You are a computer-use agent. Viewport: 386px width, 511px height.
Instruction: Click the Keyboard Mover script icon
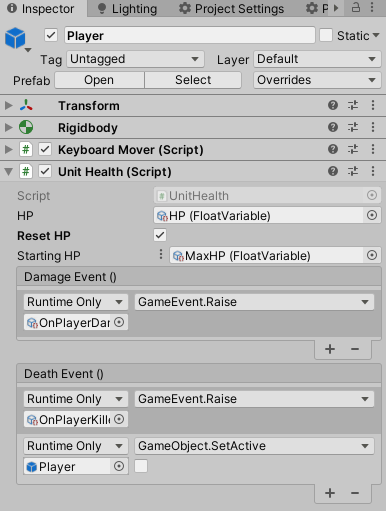point(26,149)
